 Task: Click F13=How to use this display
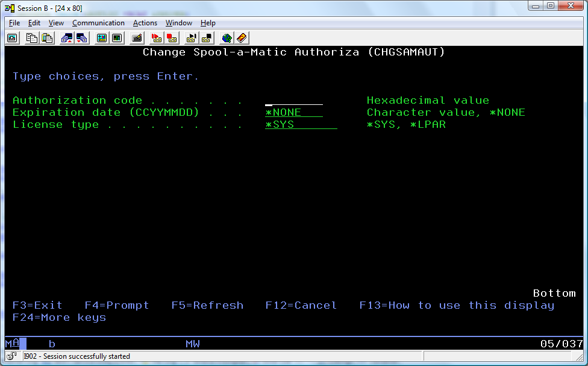457,305
